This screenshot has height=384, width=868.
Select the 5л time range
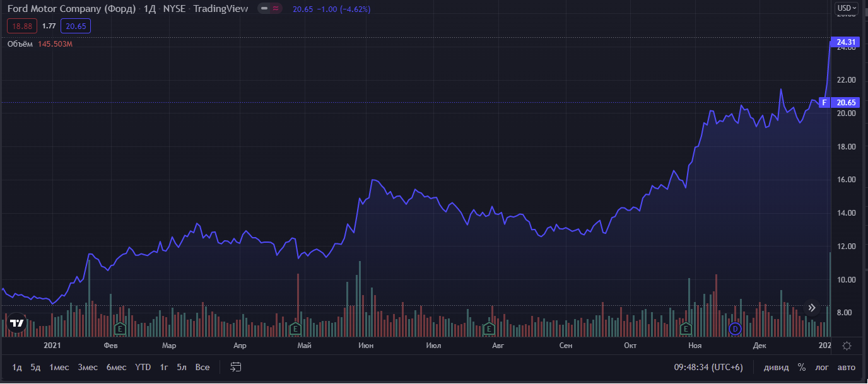pos(182,367)
